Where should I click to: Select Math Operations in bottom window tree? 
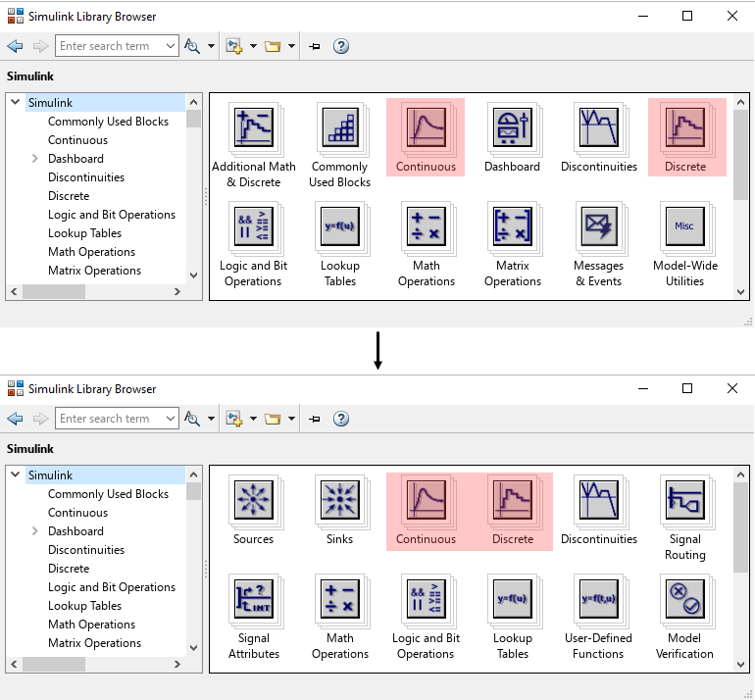coord(91,625)
